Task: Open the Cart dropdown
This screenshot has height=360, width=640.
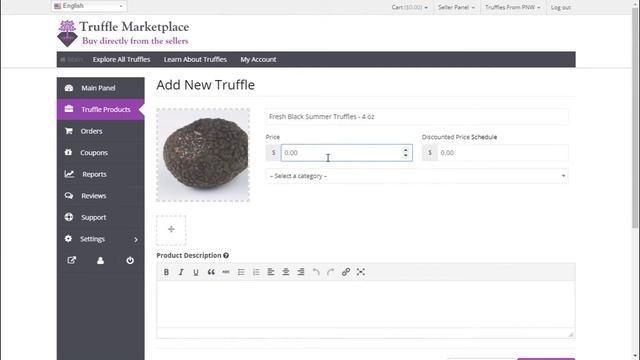Action: click(409, 7)
